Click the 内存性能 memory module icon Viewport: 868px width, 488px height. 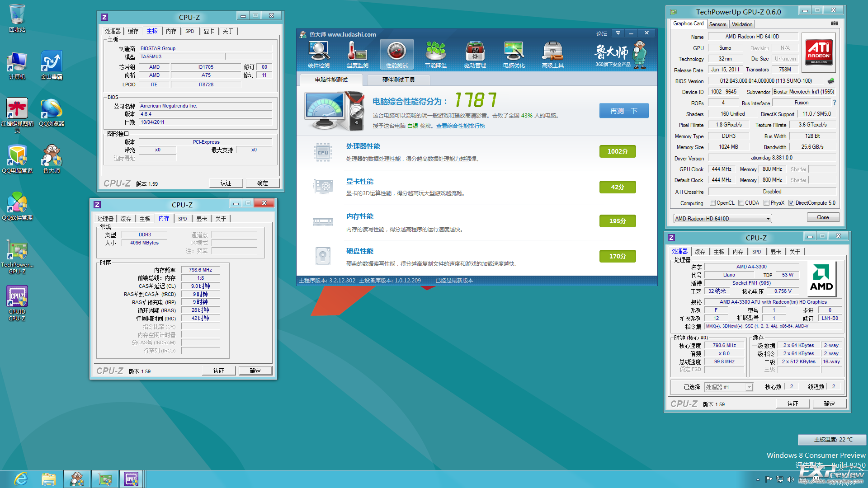[x=323, y=221]
